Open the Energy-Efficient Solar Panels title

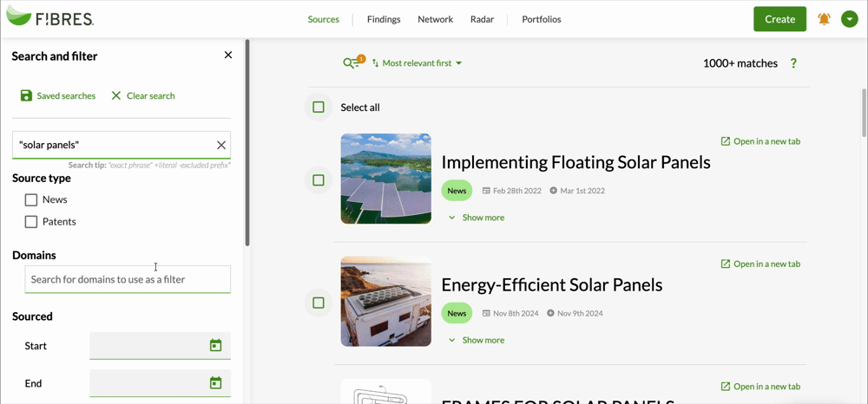tap(552, 285)
